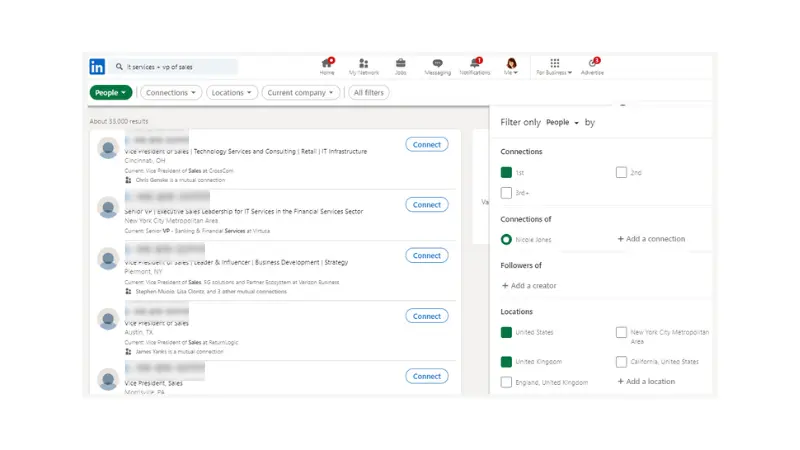Uncheck the United Kingdom location

pyautogui.click(x=506, y=362)
